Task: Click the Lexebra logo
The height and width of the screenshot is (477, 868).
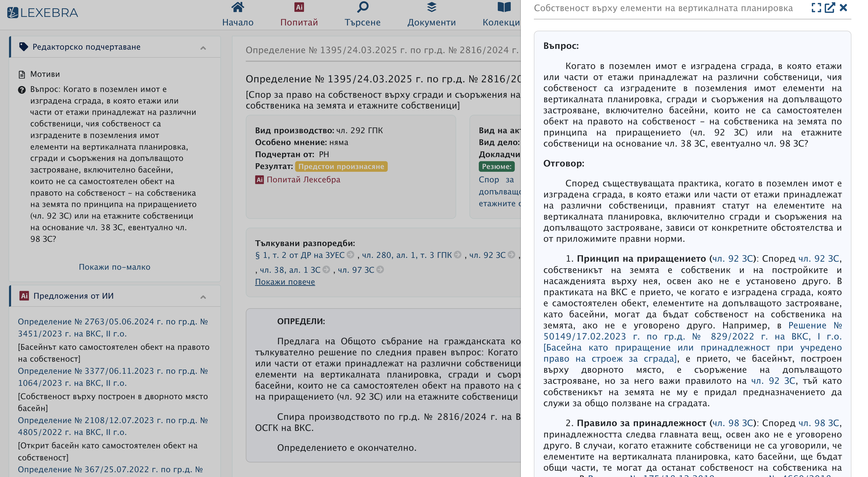Action: pyautogui.click(x=43, y=13)
